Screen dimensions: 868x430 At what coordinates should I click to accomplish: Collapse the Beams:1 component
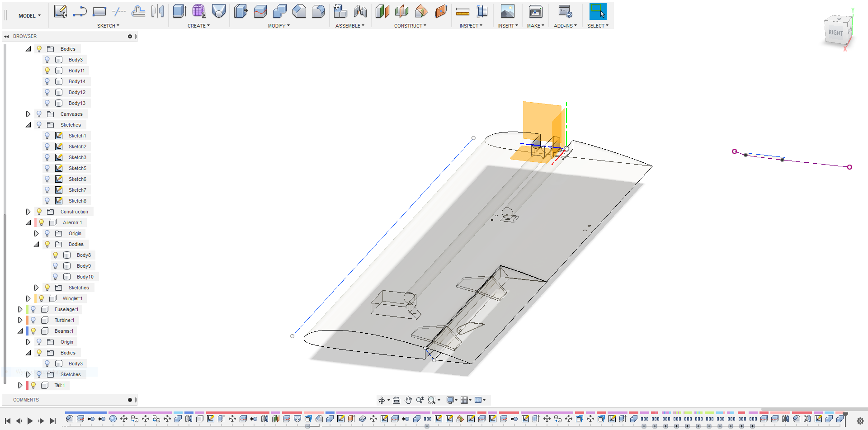coord(20,331)
